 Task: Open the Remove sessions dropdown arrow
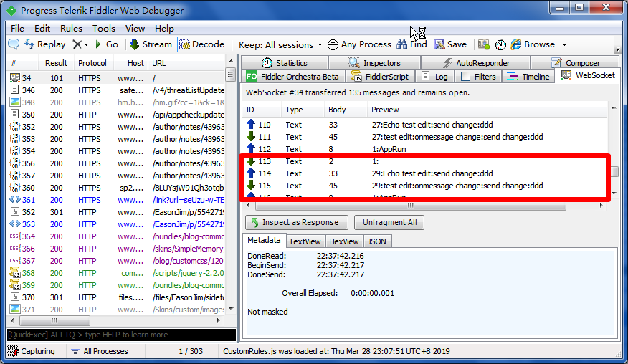point(86,45)
